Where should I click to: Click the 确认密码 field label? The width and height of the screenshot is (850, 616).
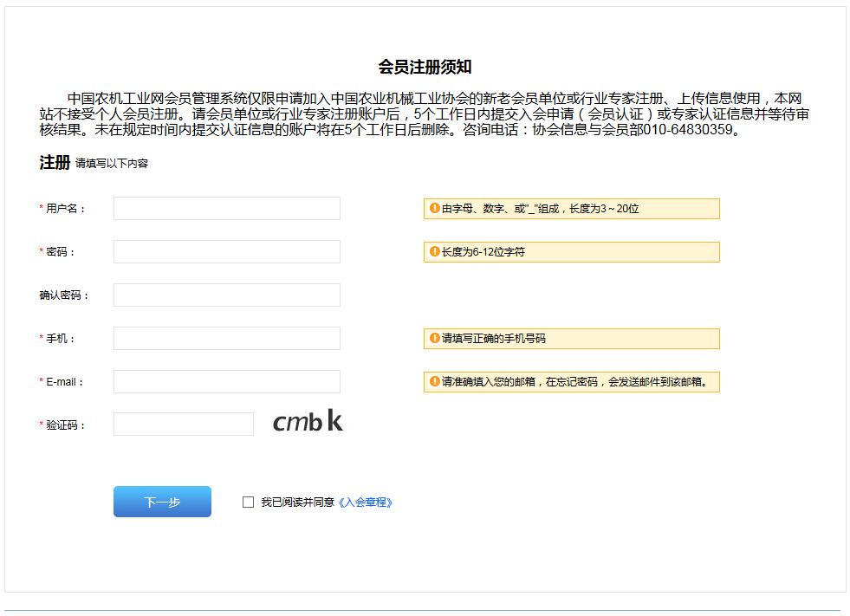[64, 295]
